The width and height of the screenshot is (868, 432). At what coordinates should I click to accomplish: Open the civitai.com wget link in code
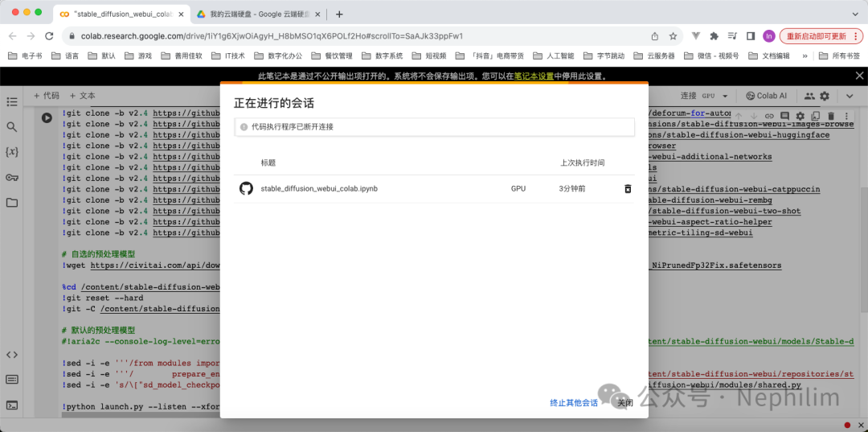156,265
